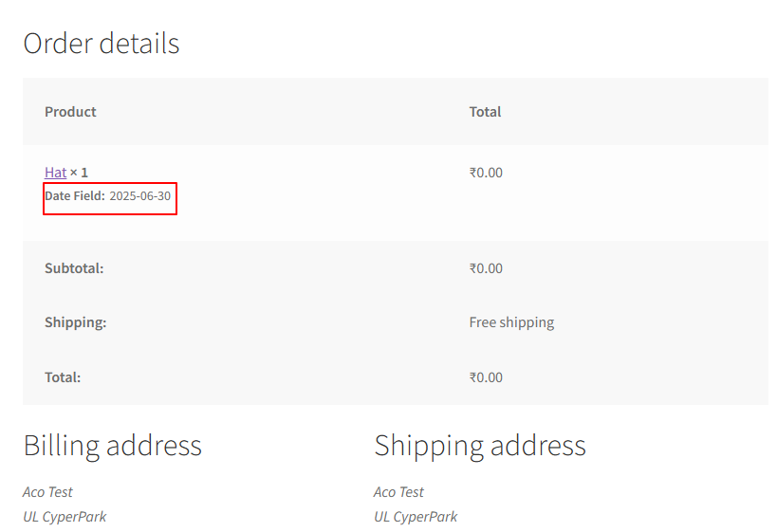777x532 pixels.
Task: Click the final Total ₹0.00 amount
Action: pos(486,377)
